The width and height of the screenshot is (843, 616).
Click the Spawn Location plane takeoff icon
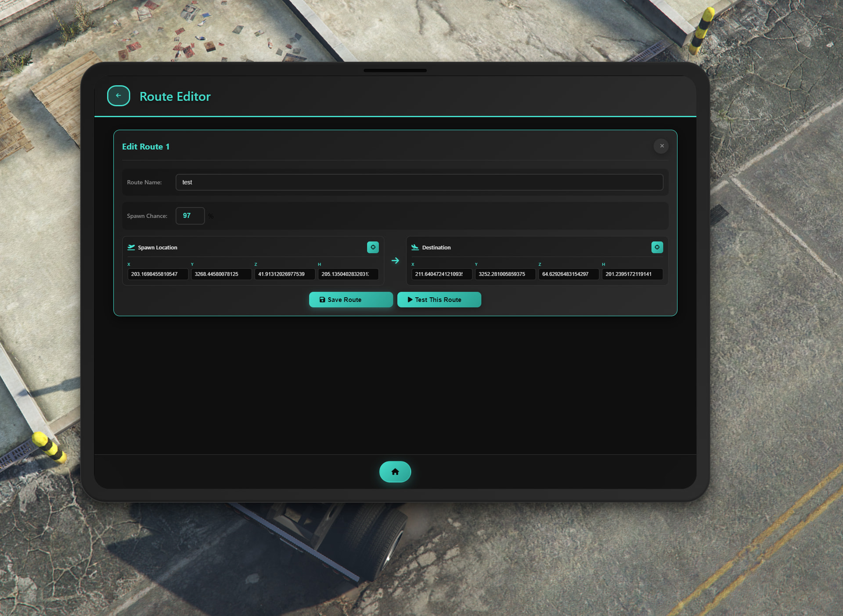(x=131, y=247)
